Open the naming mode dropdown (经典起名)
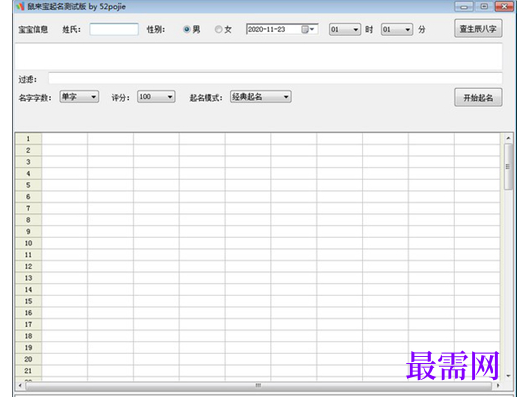 point(261,97)
